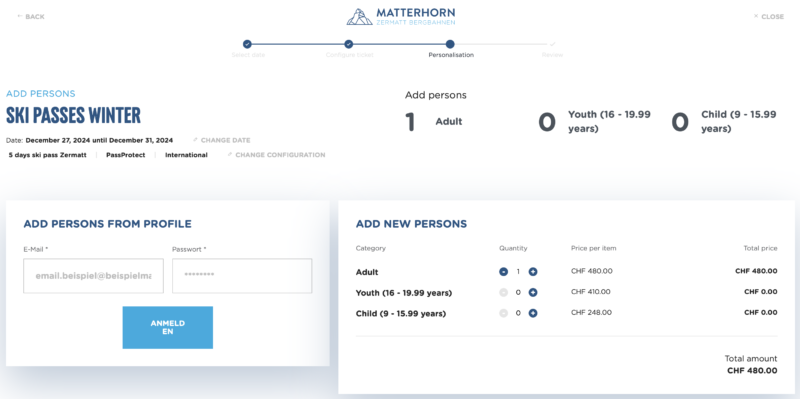Select the 'Select date' progress step
Screen dimensions: 800x399
(x=247, y=44)
